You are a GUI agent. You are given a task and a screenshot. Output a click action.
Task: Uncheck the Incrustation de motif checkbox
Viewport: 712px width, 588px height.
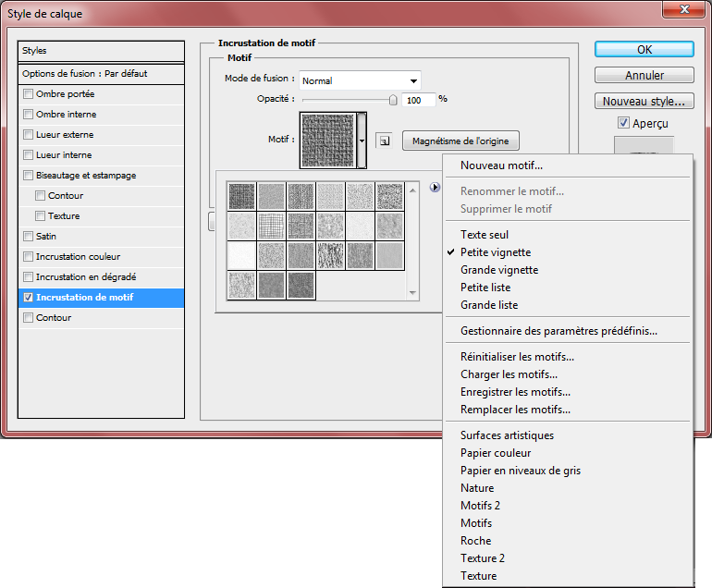28,298
